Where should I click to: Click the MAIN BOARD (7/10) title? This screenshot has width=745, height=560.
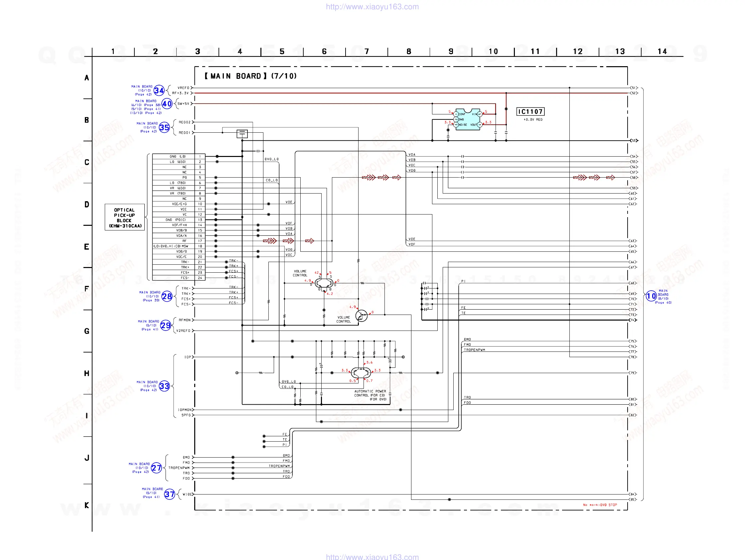click(250, 76)
